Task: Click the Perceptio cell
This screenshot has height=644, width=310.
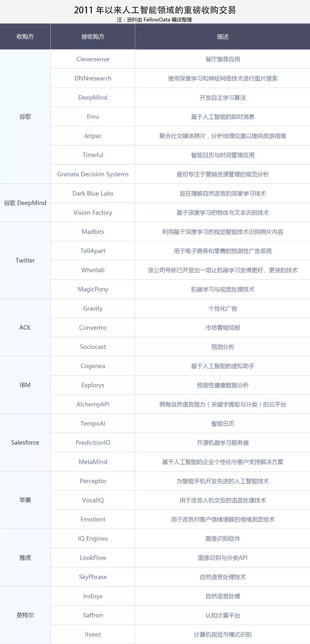Action: tap(93, 481)
